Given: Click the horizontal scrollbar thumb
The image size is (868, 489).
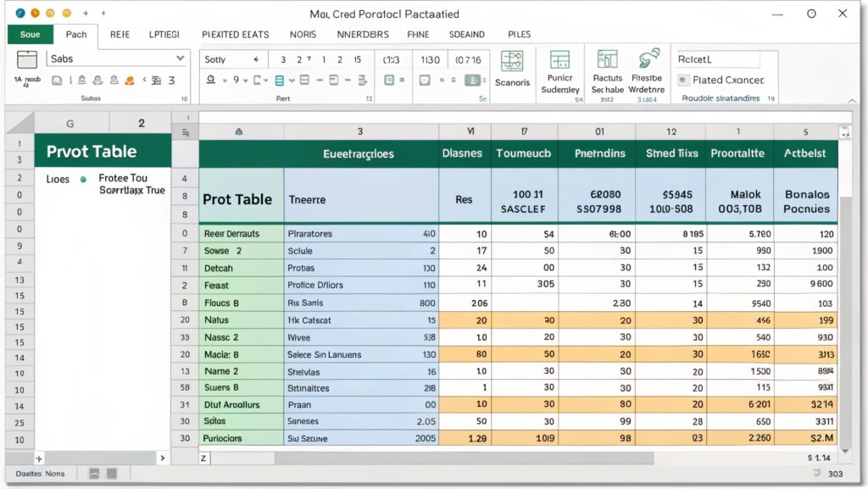Looking at the screenshot, I should coord(464,458).
